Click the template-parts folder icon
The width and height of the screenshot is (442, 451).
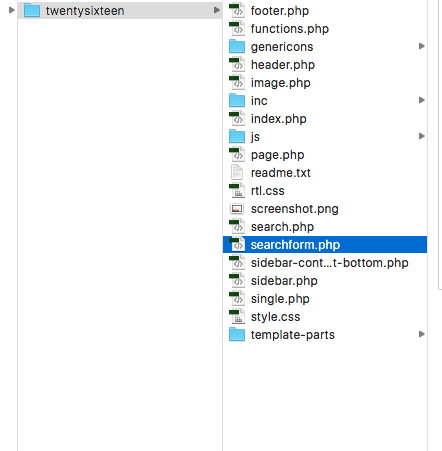[x=237, y=334]
